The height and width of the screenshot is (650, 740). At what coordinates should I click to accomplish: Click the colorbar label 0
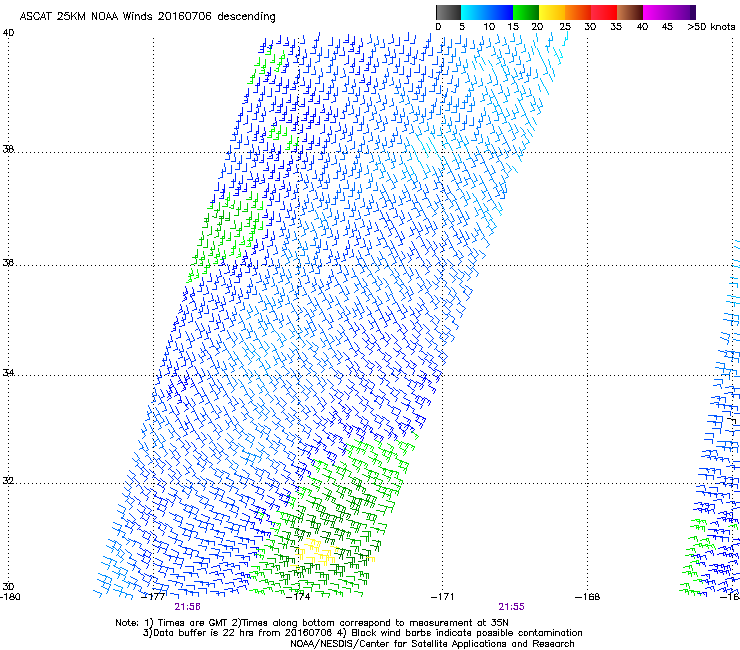(438, 27)
